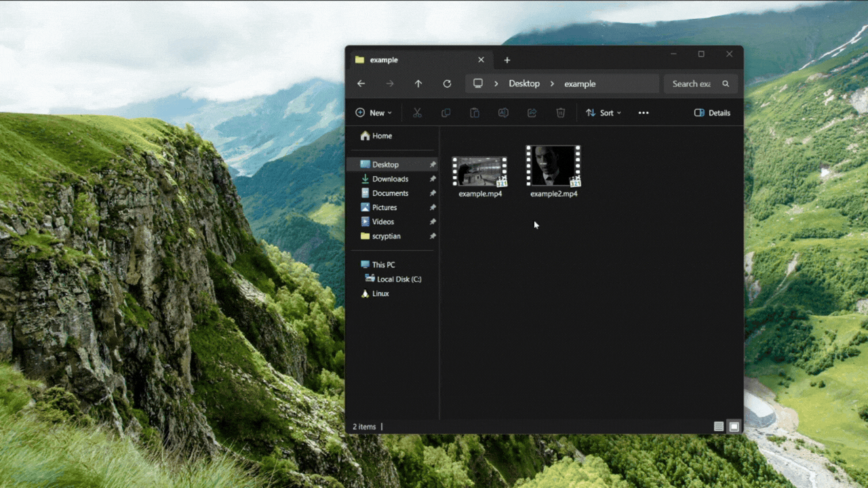Click the Paste clipboard icon
Image resolution: width=868 pixels, height=488 pixels.
coord(475,113)
